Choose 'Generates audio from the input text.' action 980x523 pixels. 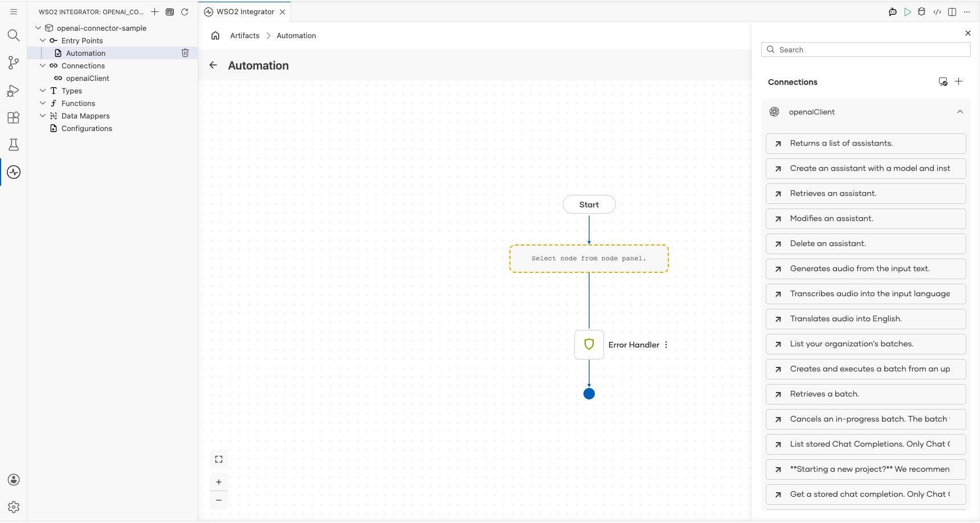click(866, 269)
